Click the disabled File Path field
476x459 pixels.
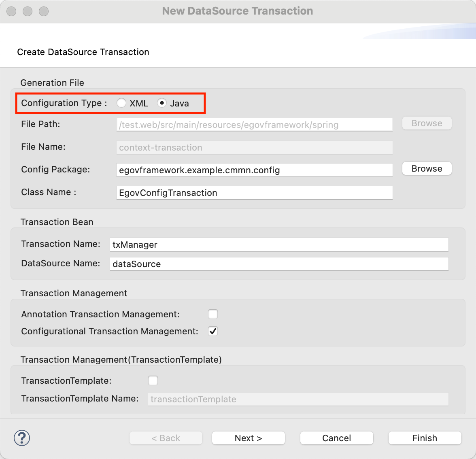(254, 125)
